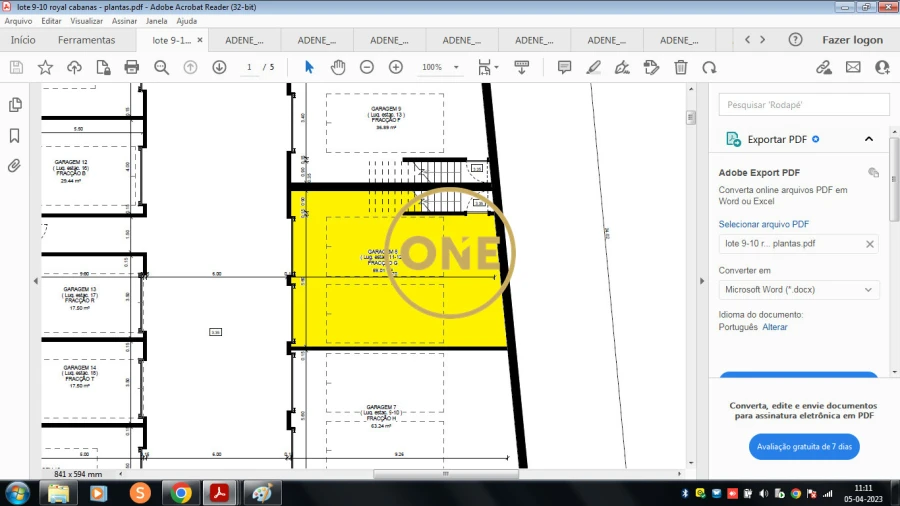This screenshot has width=900, height=506.
Task: Go to the next page arrow
Action: (219, 67)
